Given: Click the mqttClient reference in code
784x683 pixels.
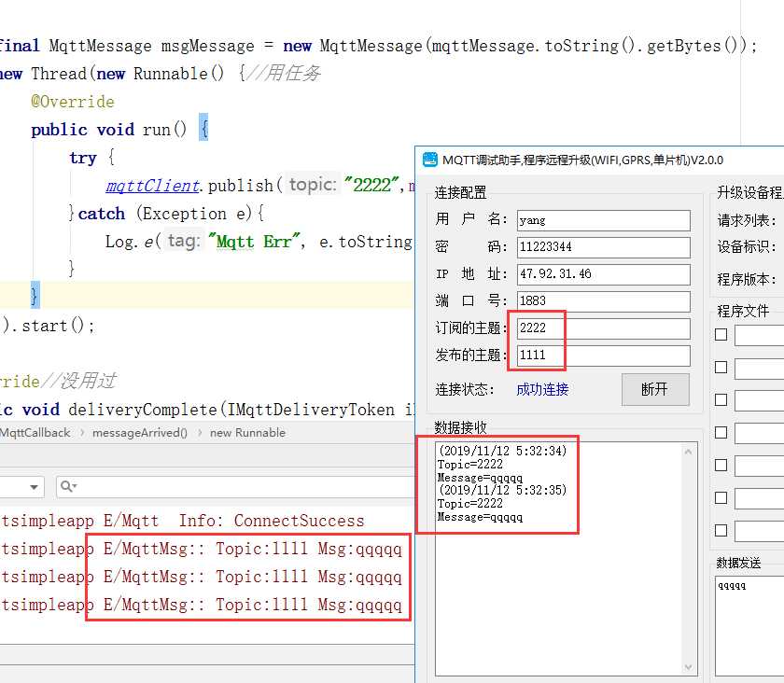Looking at the screenshot, I should [x=152, y=186].
